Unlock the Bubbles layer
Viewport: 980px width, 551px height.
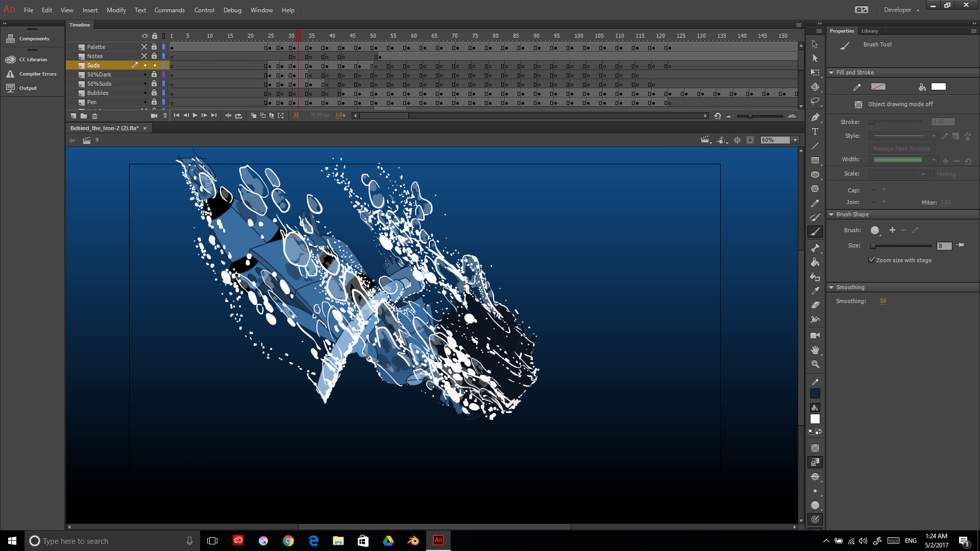154,93
